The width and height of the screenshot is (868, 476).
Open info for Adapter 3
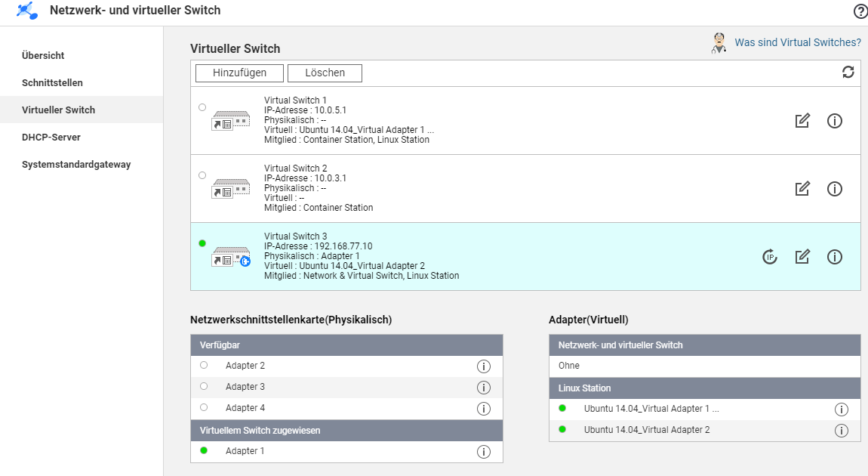(x=483, y=388)
